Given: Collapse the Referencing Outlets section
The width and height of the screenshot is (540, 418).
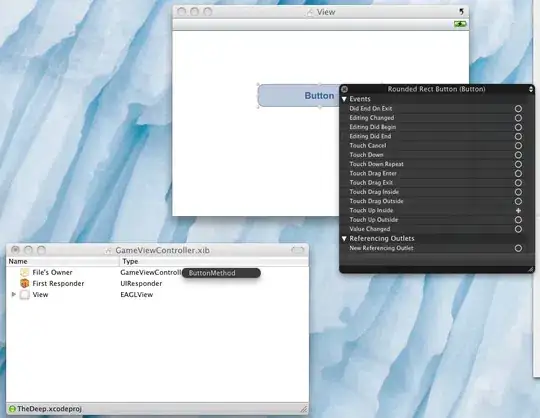Looking at the screenshot, I should [x=344, y=238].
